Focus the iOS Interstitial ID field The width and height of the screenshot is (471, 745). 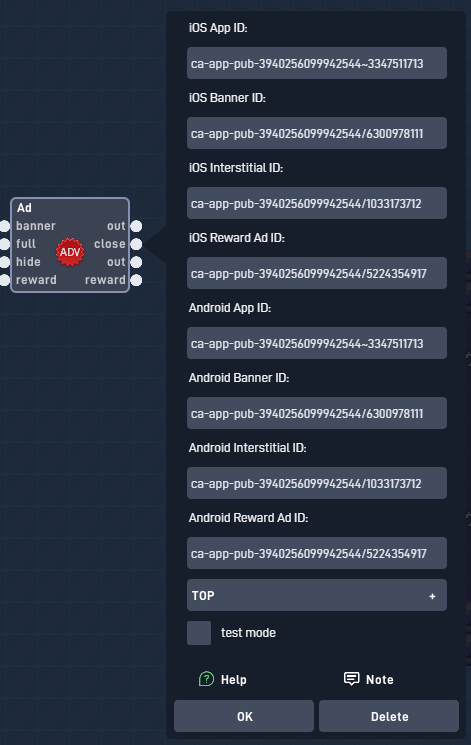[x=317, y=203]
